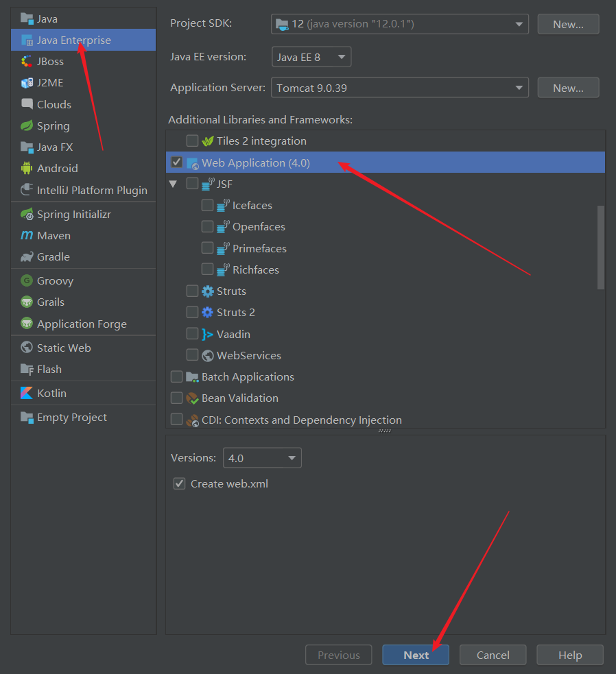Select the Java project type icon
This screenshot has height=674, width=616.
pos(27,19)
